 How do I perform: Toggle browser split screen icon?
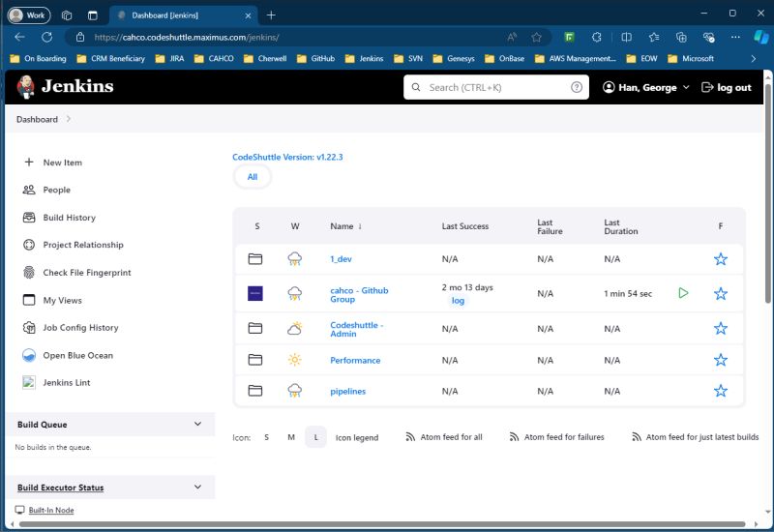(x=626, y=37)
